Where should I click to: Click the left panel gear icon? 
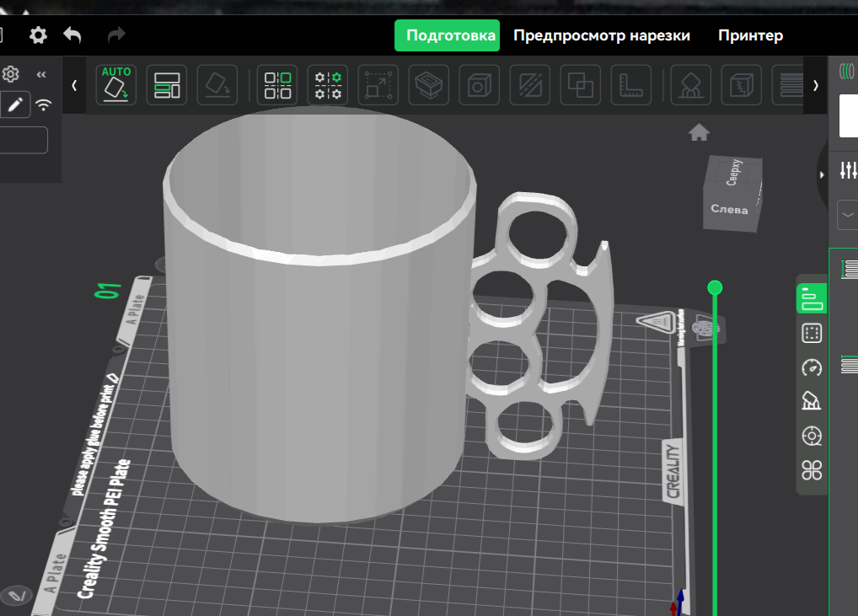(10, 74)
